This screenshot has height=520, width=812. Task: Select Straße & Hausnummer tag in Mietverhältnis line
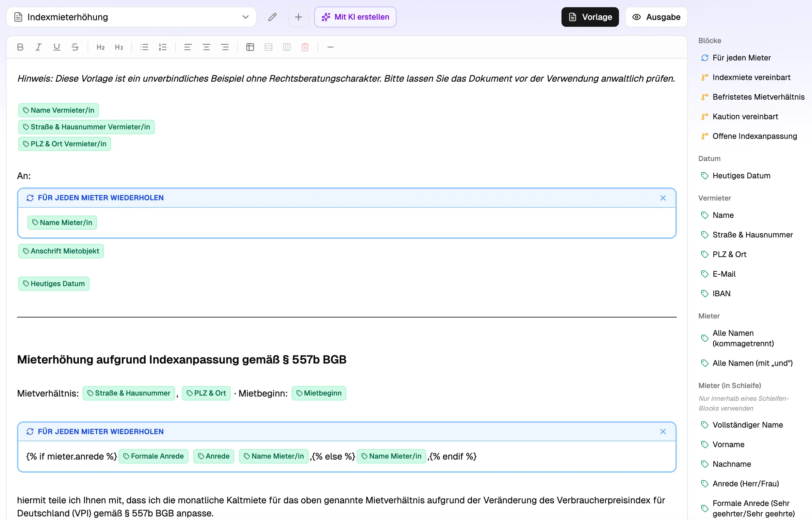(129, 393)
